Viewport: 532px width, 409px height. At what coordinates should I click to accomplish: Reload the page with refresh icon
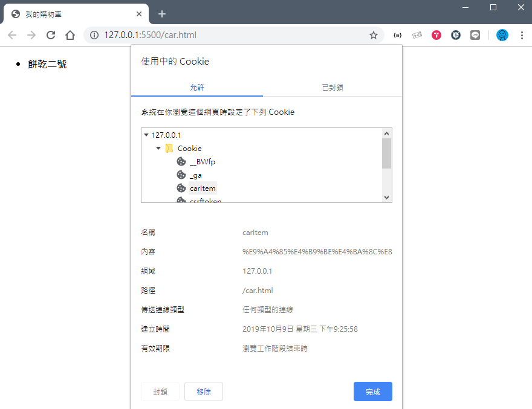(51, 35)
